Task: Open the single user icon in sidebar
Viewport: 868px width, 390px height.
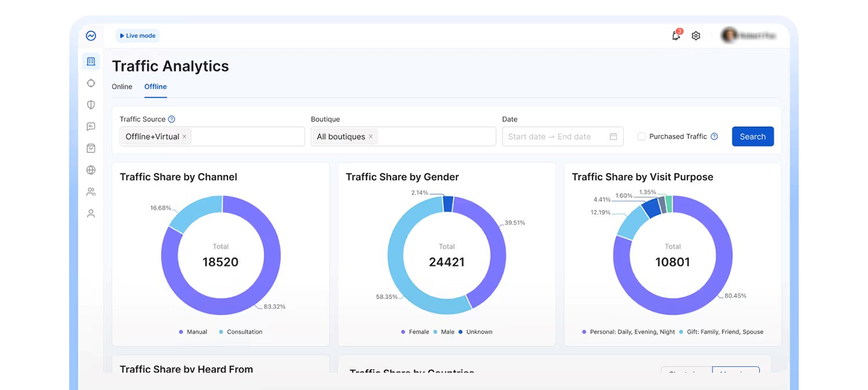Action: click(x=91, y=213)
